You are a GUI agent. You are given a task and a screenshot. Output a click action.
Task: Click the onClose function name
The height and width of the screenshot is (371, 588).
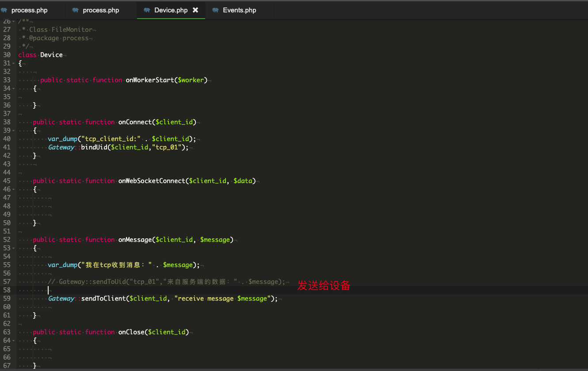(131, 332)
